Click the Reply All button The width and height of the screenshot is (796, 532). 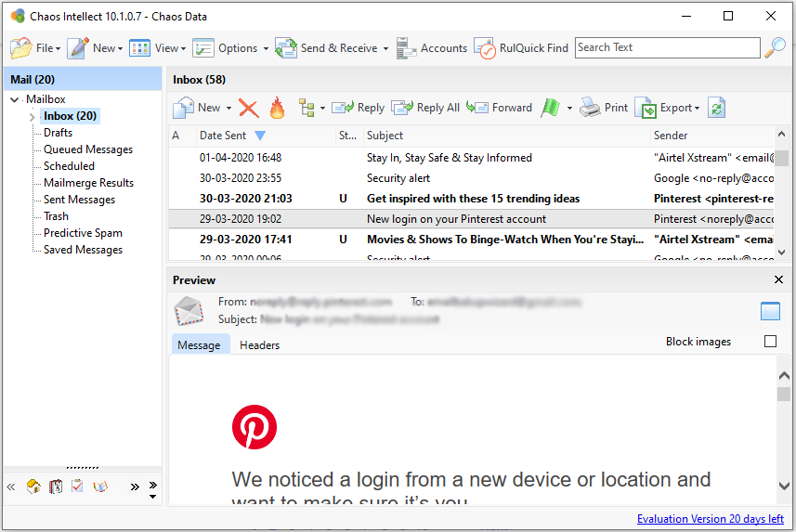point(425,109)
